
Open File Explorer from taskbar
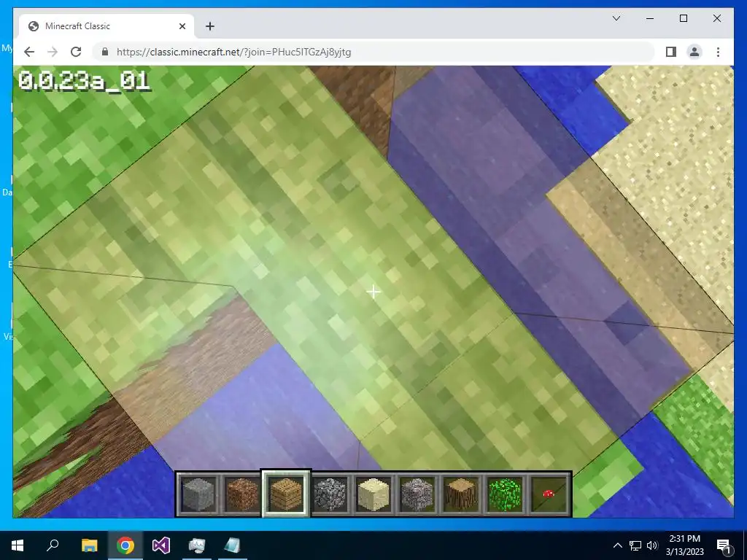click(x=89, y=545)
